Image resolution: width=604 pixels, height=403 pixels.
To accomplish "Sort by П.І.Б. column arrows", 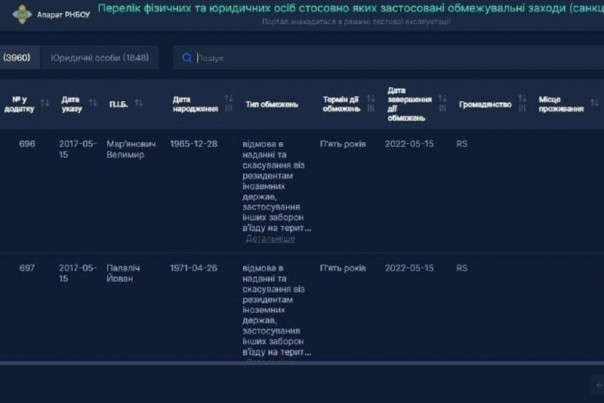I will (x=139, y=103).
